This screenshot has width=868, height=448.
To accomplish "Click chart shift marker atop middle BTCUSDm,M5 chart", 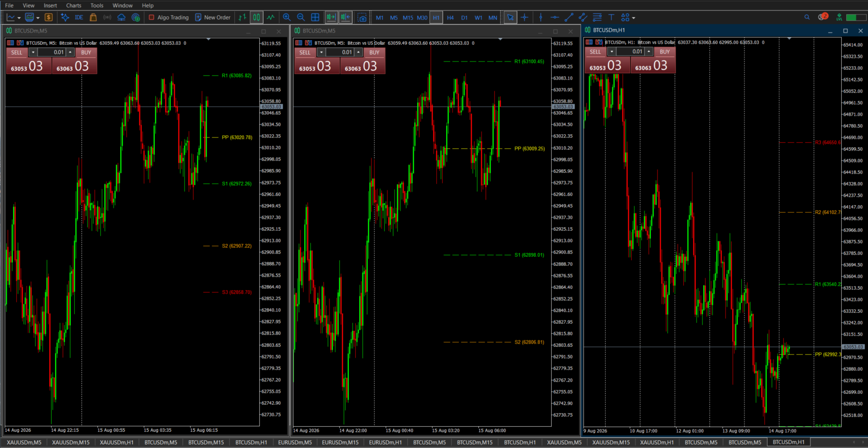I will [500, 39].
